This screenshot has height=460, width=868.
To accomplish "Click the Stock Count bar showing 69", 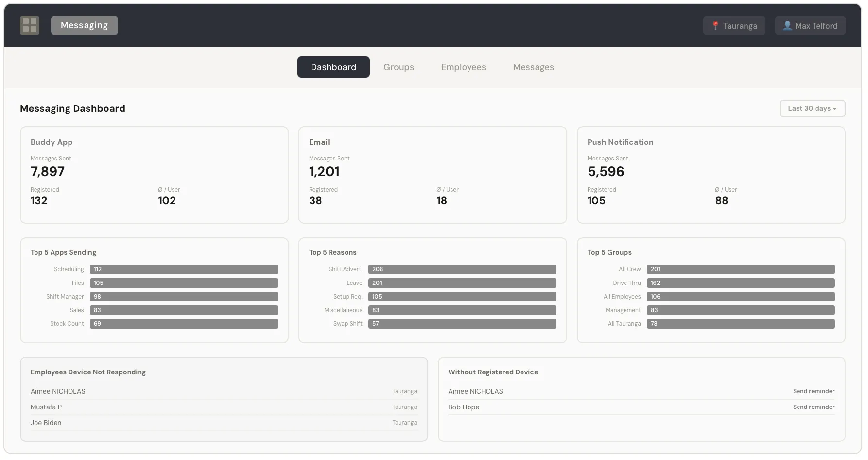I will [184, 324].
